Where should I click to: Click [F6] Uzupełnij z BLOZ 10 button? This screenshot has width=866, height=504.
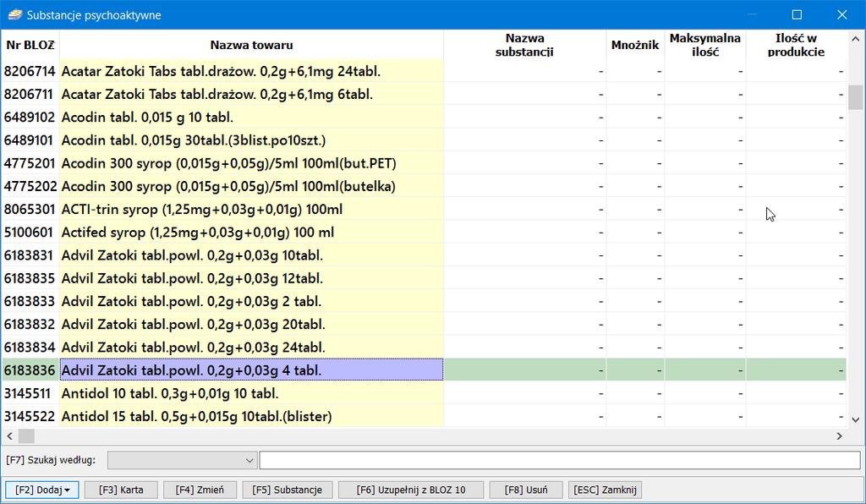point(411,490)
